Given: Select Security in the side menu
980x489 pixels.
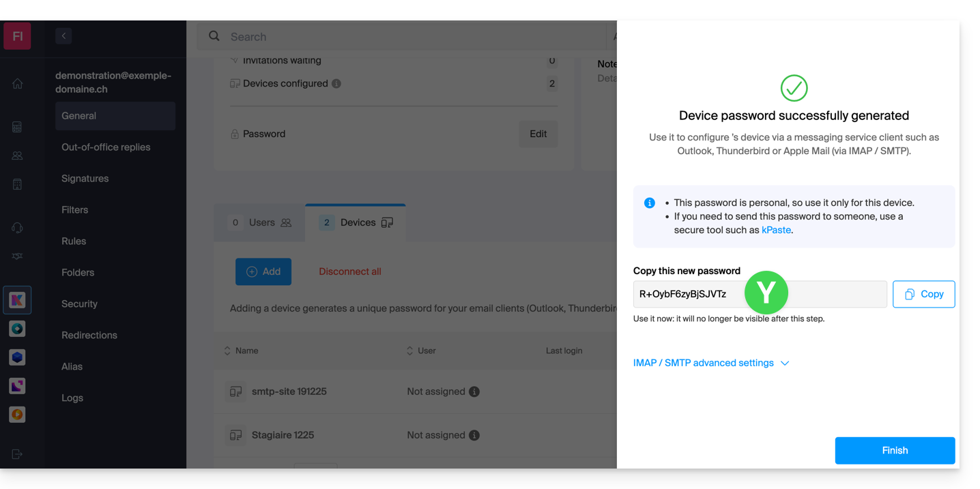Looking at the screenshot, I should click(79, 304).
